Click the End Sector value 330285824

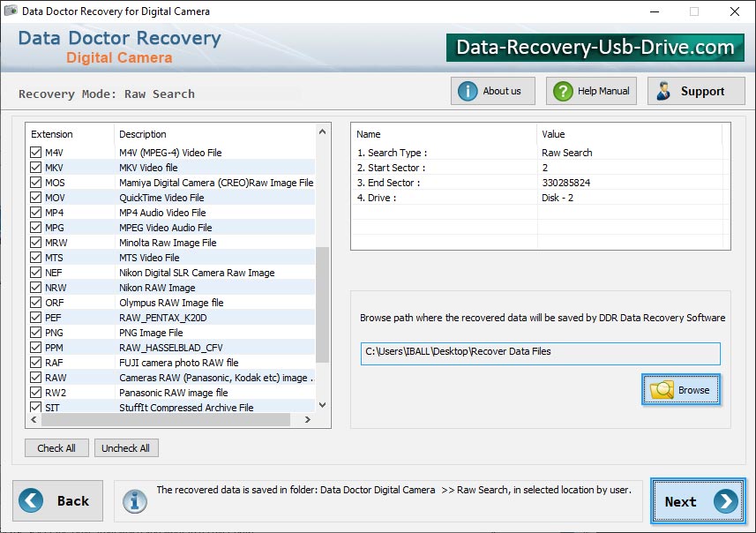coord(566,183)
